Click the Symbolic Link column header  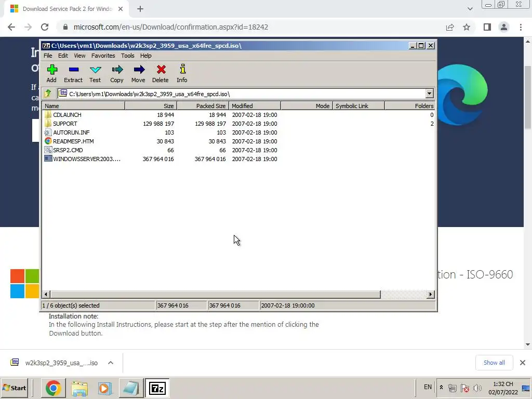coord(358,106)
